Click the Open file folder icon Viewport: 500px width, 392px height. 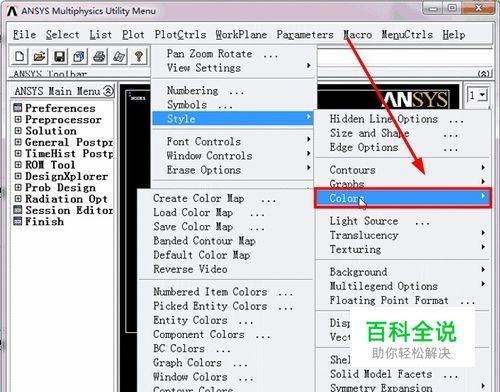point(39,56)
